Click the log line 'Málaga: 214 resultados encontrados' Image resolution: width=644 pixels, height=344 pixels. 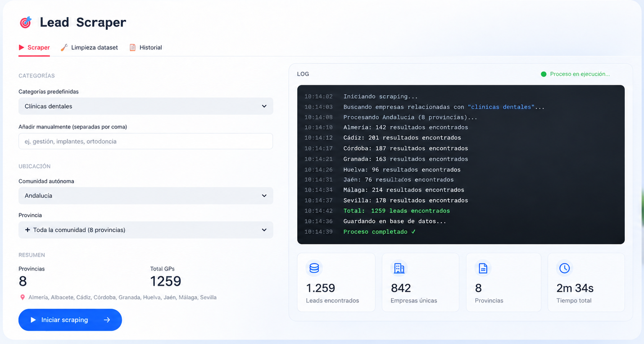(x=404, y=190)
